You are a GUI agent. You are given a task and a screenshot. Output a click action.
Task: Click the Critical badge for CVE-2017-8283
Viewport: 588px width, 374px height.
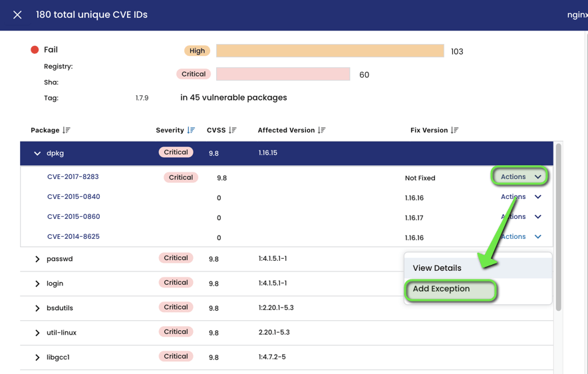coord(181,178)
